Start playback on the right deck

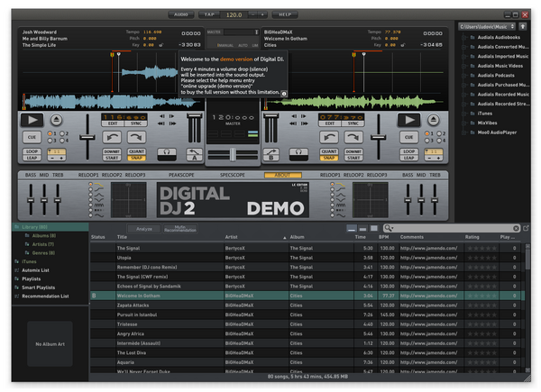(409, 120)
